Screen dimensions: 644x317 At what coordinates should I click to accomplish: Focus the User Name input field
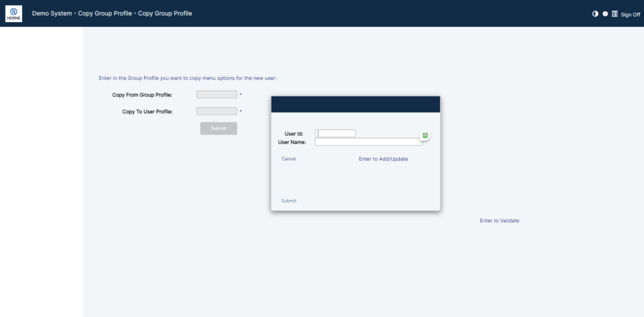tap(369, 142)
